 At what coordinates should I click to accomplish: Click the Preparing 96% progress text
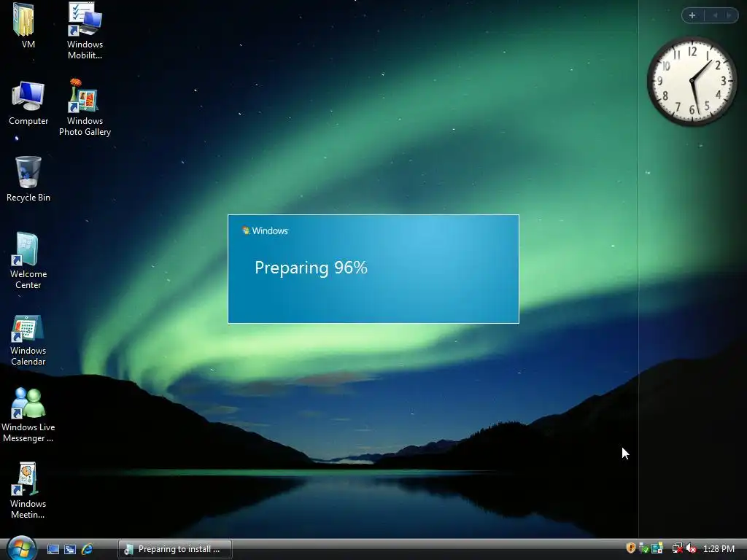pyautogui.click(x=311, y=268)
